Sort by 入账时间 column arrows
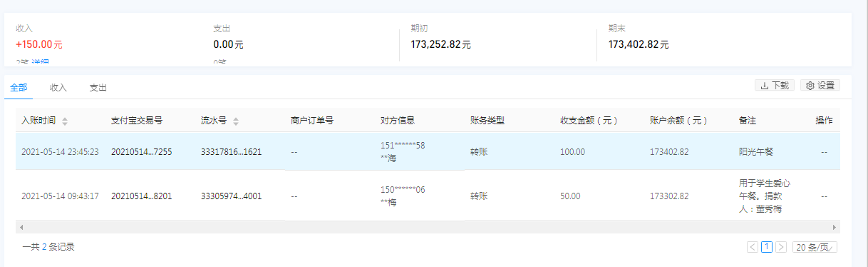Screen dimensions: 868x267 [x=65, y=121]
